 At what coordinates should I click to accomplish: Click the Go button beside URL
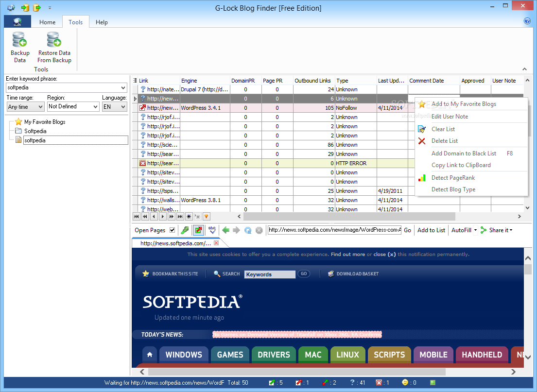(x=407, y=230)
